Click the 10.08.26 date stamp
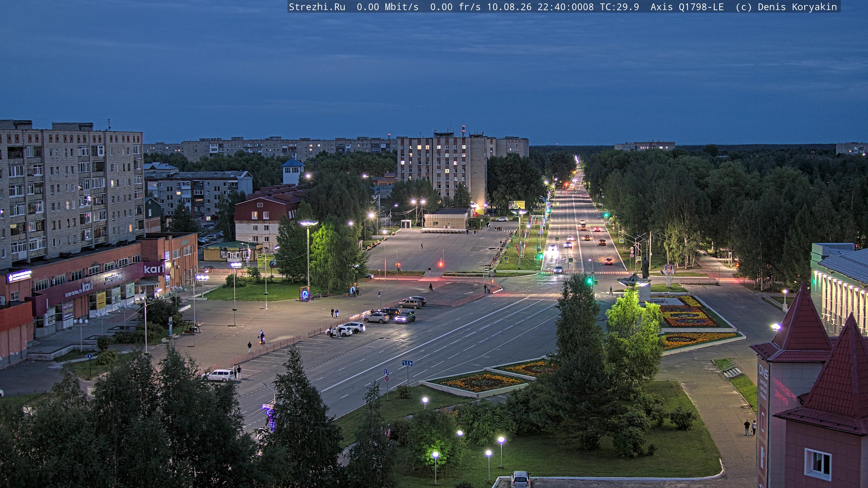The width and height of the screenshot is (868, 488). (509, 7)
